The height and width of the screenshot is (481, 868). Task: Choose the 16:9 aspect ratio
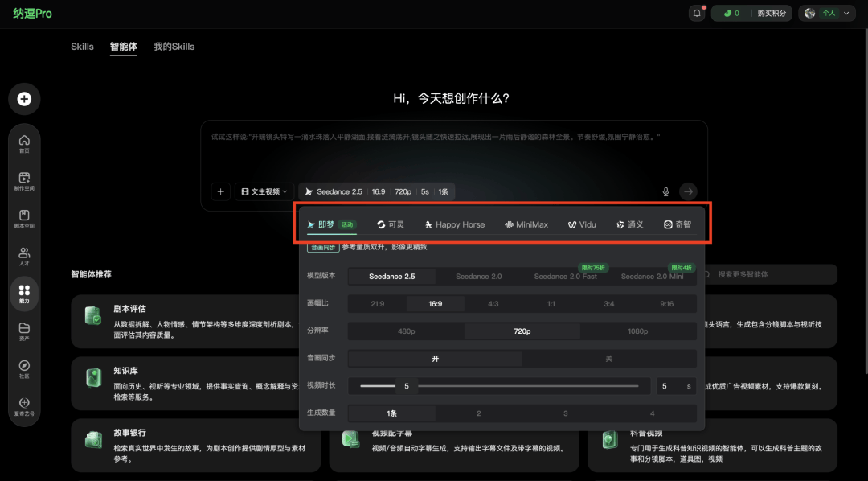(x=435, y=304)
